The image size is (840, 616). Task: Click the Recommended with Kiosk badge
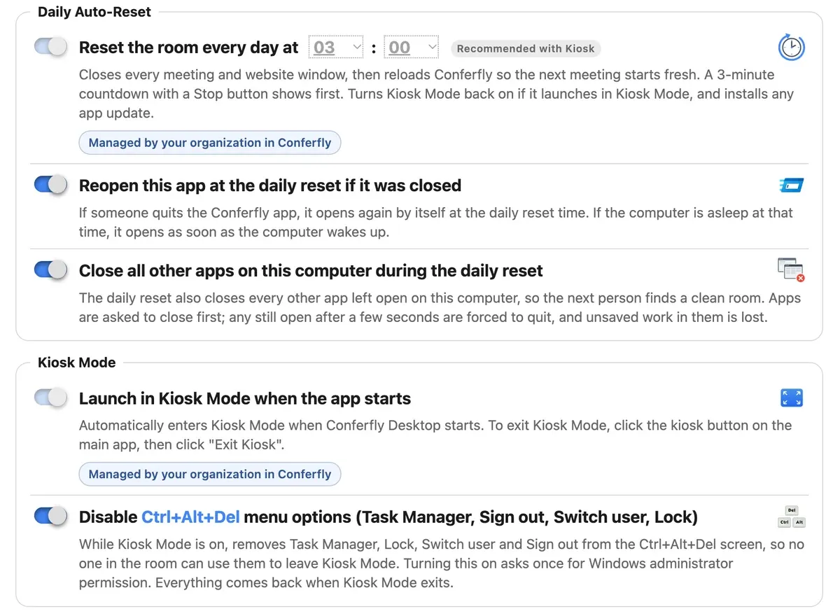coord(526,48)
